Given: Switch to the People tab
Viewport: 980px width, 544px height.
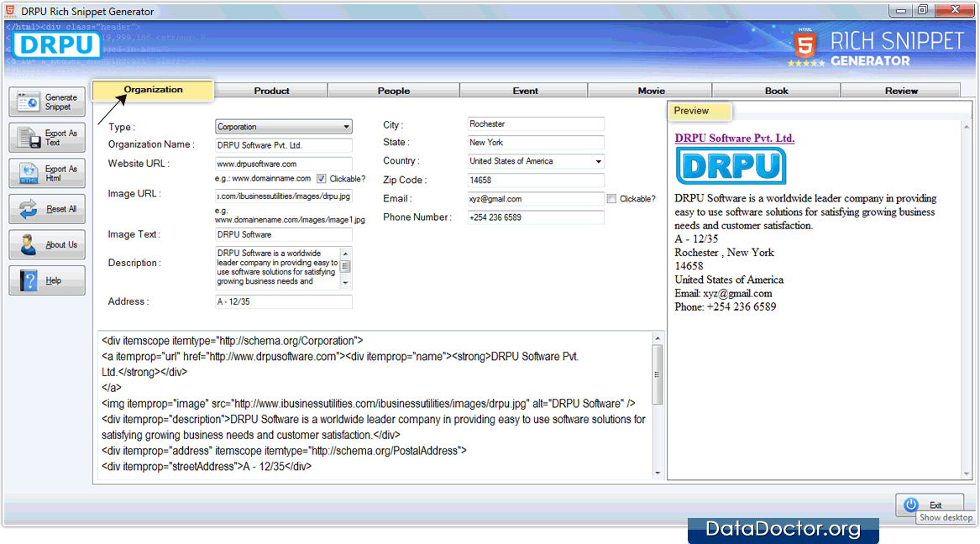Looking at the screenshot, I should coord(394,91).
